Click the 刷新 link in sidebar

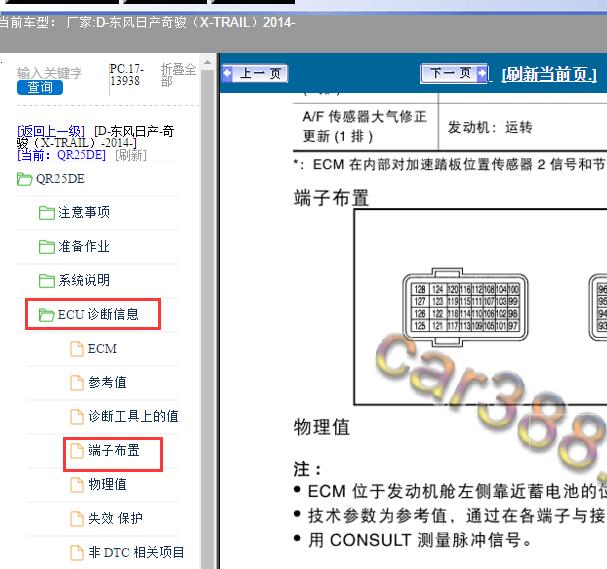131,155
